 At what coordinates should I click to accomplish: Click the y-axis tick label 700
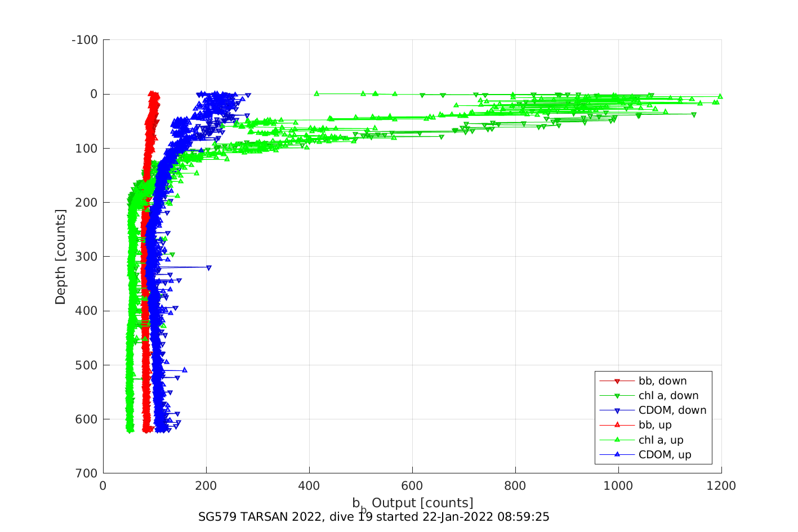click(87, 473)
